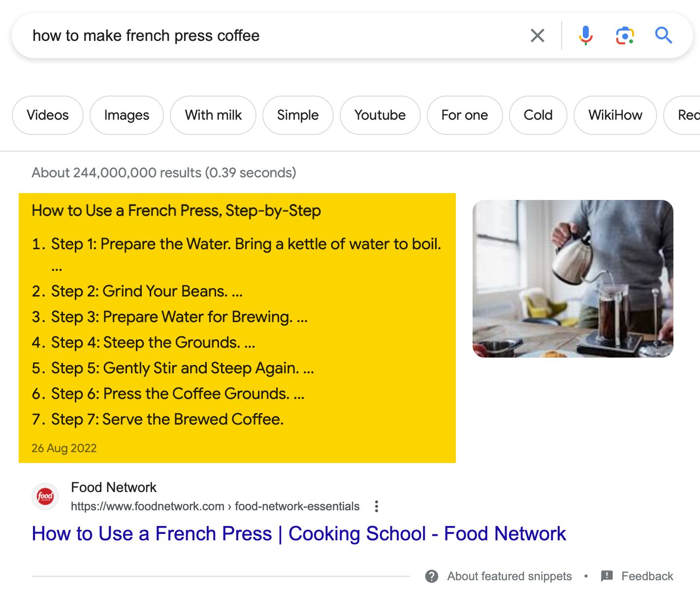Filter results by With milk
The image size is (700, 594).
[213, 115]
